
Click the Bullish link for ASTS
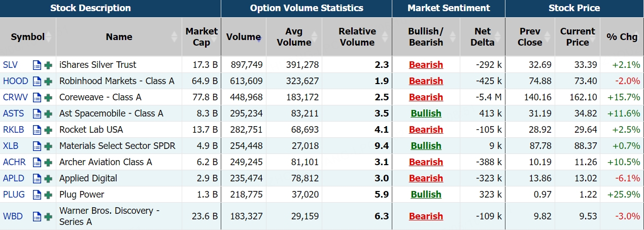pyautogui.click(x=426, y=113)
